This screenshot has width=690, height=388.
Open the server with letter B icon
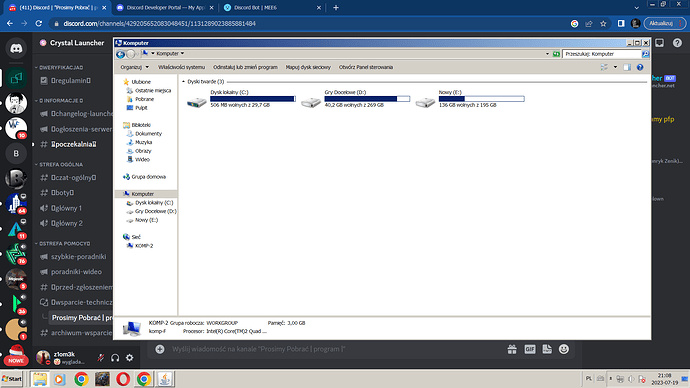pos(16,154)
